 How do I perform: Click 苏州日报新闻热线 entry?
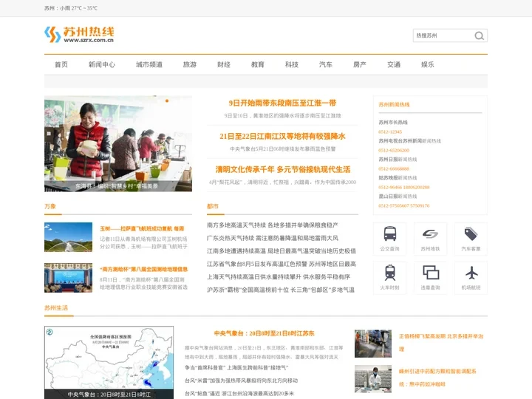(398, 159)
